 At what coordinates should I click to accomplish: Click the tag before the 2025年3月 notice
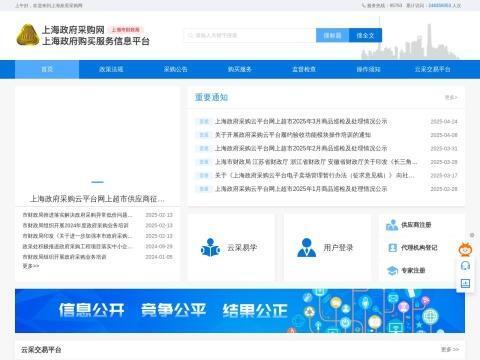(x=204, y=121)
